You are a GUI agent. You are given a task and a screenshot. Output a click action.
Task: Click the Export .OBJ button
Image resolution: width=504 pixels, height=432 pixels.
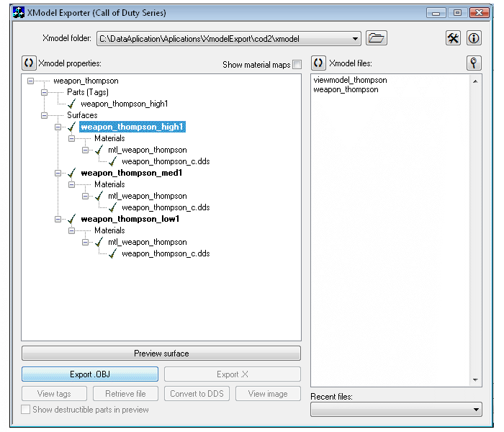[90, 374]
